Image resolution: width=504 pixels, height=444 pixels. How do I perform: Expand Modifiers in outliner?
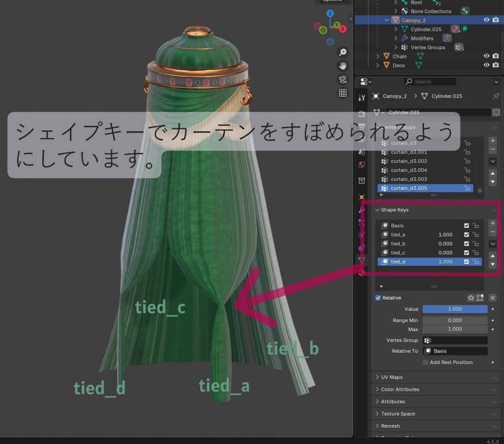(x=396, y=38)
